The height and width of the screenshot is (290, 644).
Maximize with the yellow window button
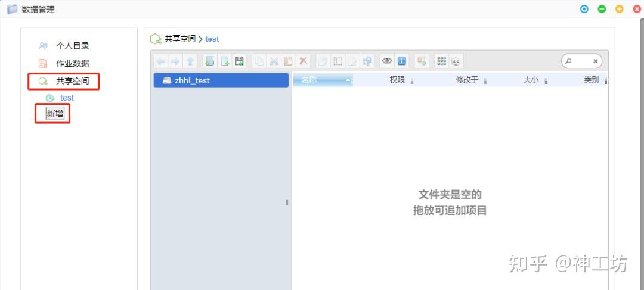click(x=620, y=9)
